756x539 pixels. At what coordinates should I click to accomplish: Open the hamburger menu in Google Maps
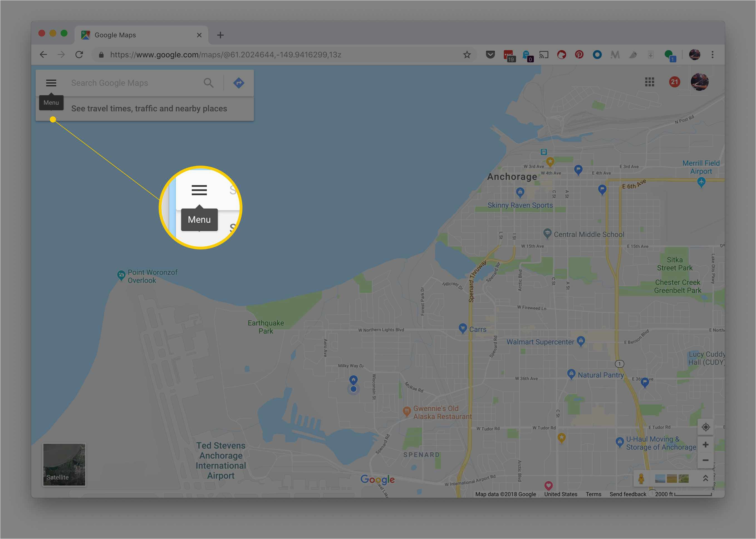[x=51, y=83]
